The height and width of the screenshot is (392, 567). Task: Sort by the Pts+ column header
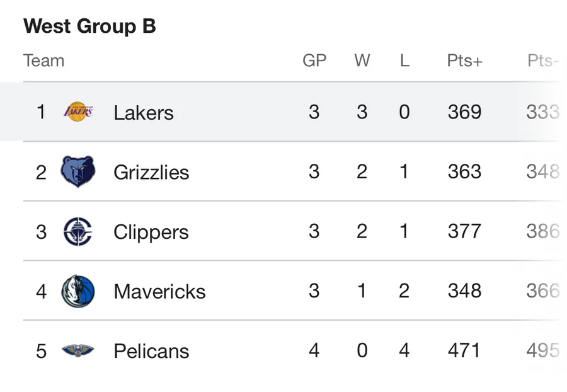(x=464, y=61)
